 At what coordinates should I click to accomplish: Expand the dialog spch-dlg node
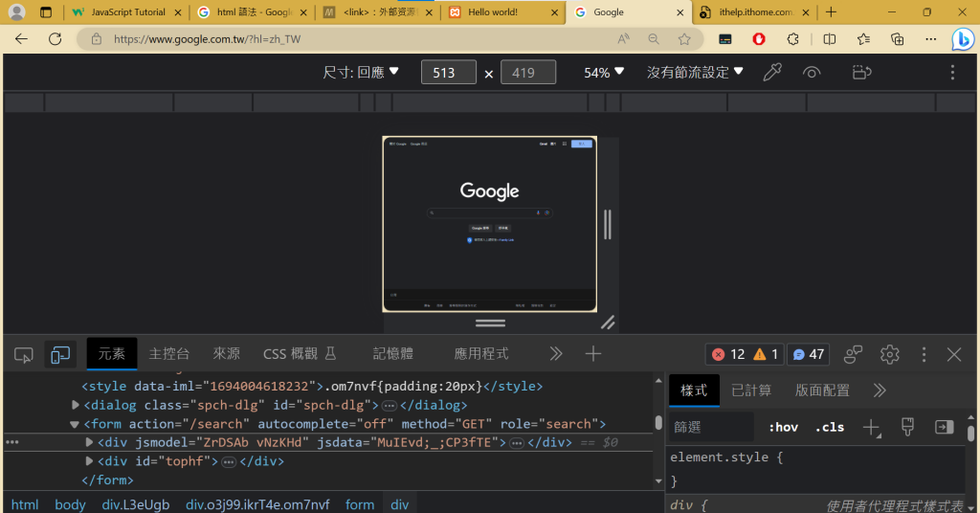(x=76, y=405)
